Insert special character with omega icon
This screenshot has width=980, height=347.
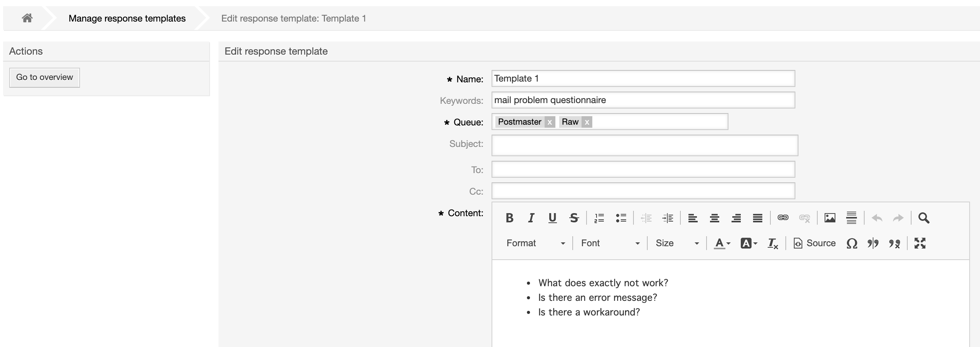(x=852, y=244)
